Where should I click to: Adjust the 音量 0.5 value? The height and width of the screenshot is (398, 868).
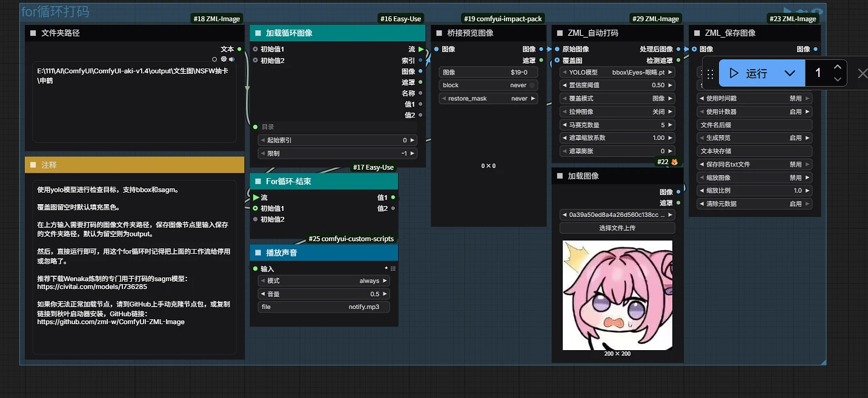point(324,294)
